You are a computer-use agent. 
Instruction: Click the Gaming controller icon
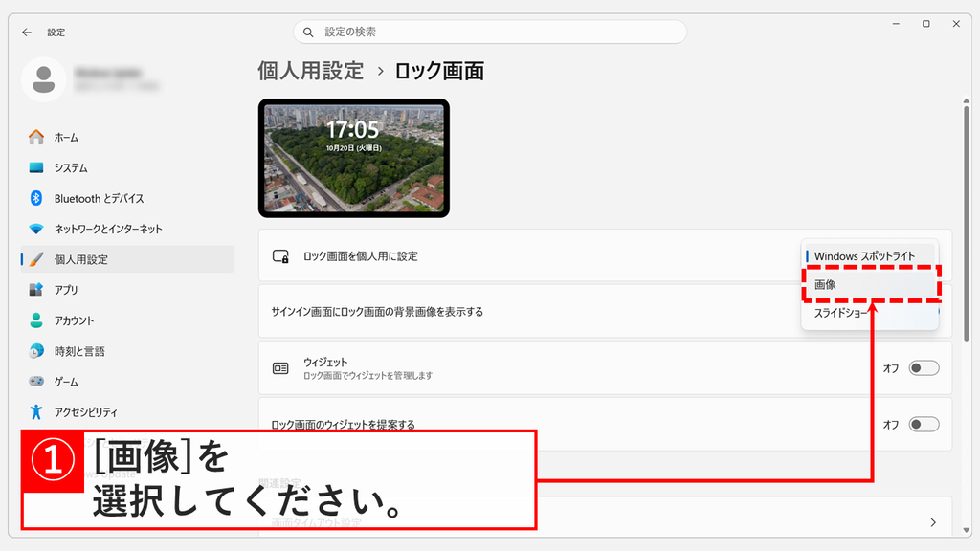click(36, 381)
